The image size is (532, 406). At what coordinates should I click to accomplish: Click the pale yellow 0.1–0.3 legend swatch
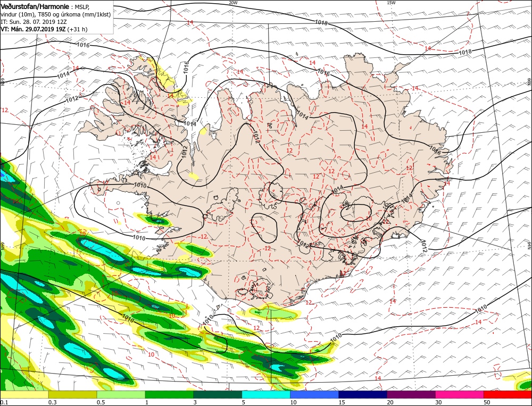[24, 394]
